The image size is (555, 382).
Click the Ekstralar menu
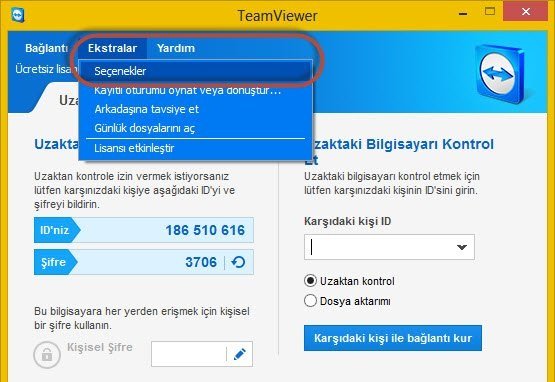coord(113,48)
